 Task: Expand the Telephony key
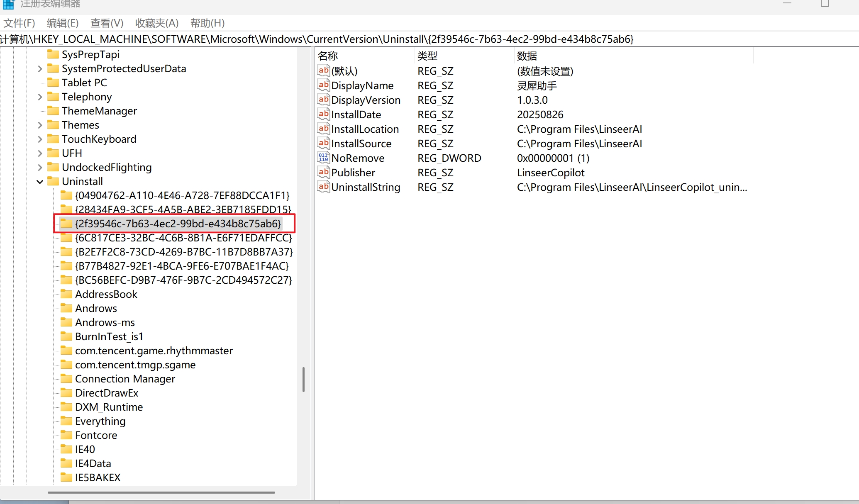point(40,97)
